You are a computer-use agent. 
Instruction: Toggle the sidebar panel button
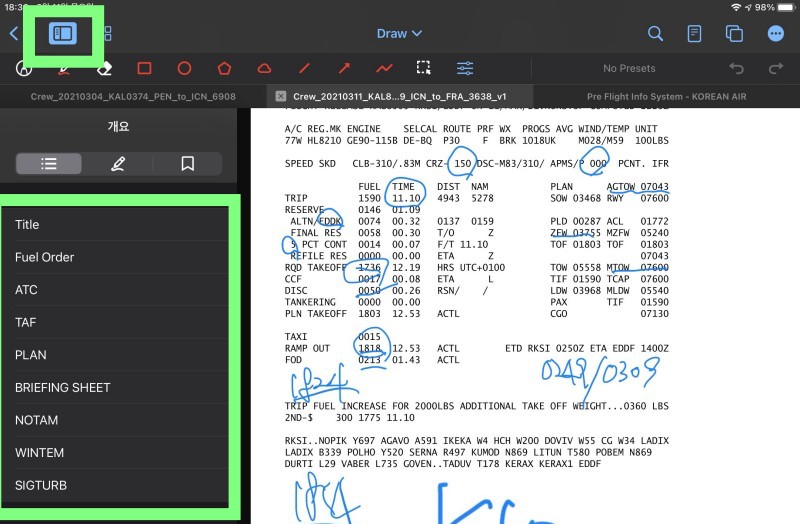click(62, 34)
